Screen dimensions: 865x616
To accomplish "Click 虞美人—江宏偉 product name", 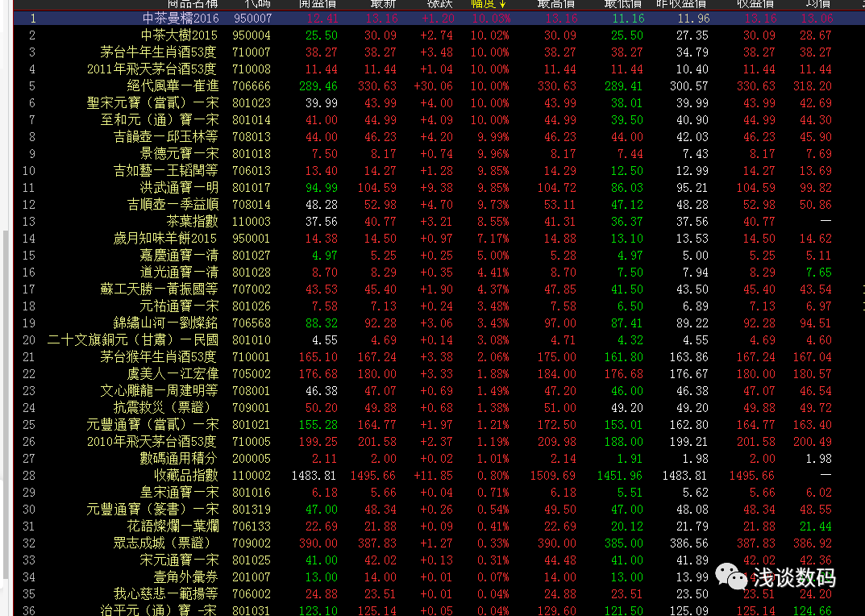I will tap(173, 374).
